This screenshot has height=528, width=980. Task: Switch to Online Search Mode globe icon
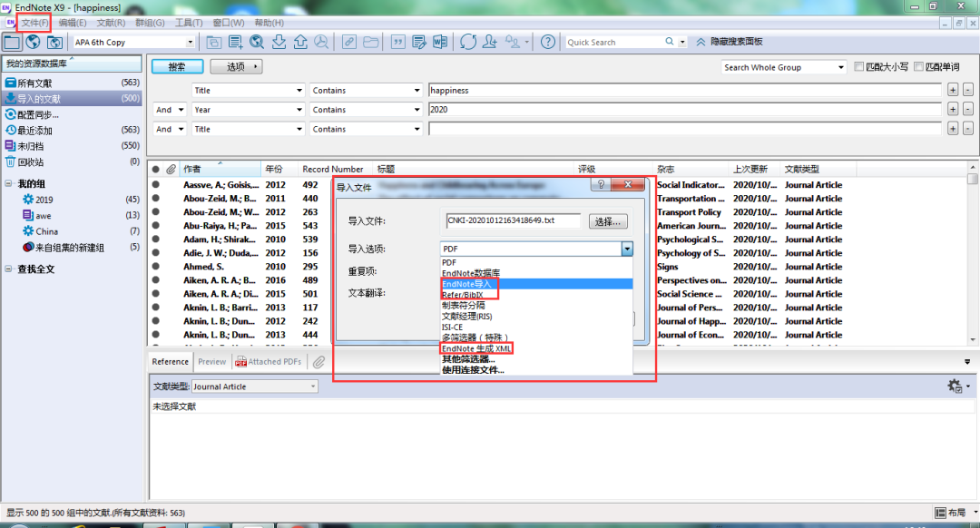click(34, 42)
